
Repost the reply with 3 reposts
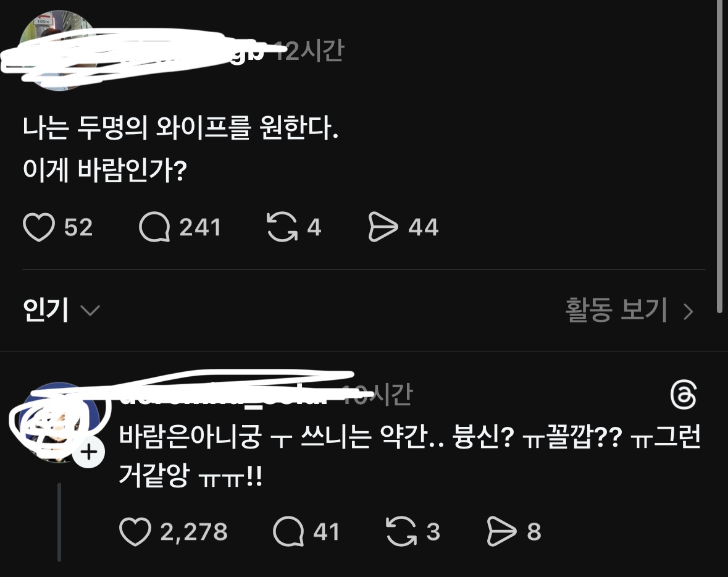401,531
